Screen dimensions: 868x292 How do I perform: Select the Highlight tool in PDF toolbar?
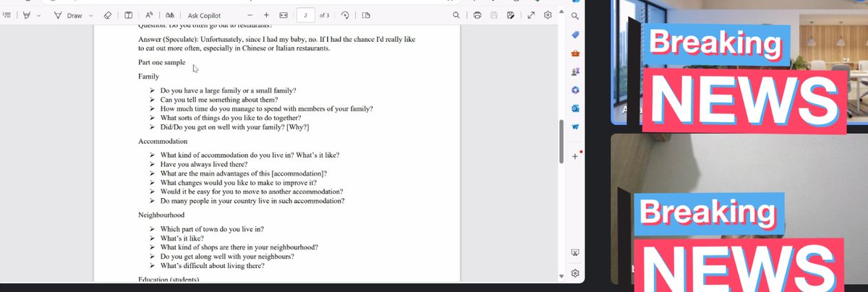click(x=27, y=14)
